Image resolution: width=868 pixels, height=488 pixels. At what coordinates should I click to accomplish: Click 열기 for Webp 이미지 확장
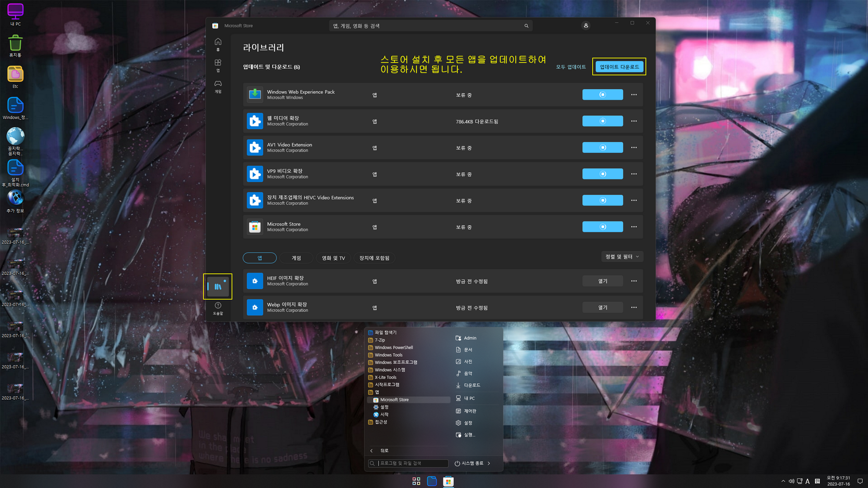click(602, 308)
